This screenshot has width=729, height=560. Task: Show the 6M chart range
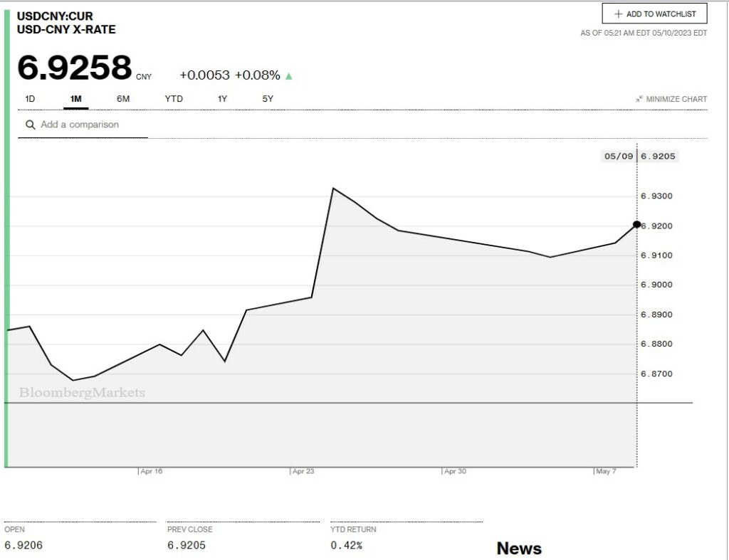click(123, 99)
